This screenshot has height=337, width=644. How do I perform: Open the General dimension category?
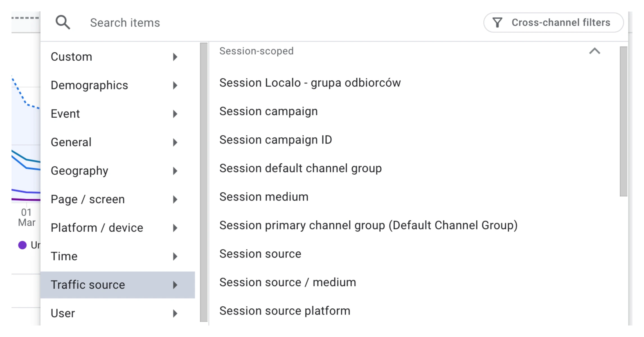pyautogui.click(x=71, y=142)
